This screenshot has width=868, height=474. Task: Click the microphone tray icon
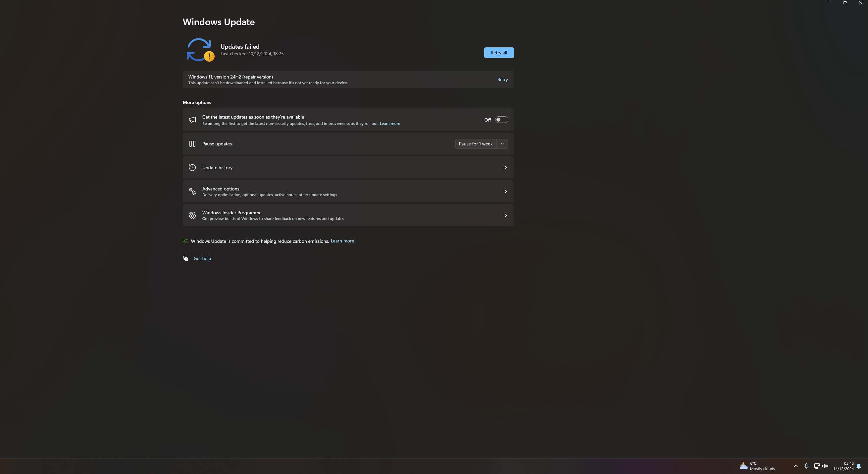tap(806, 466)
